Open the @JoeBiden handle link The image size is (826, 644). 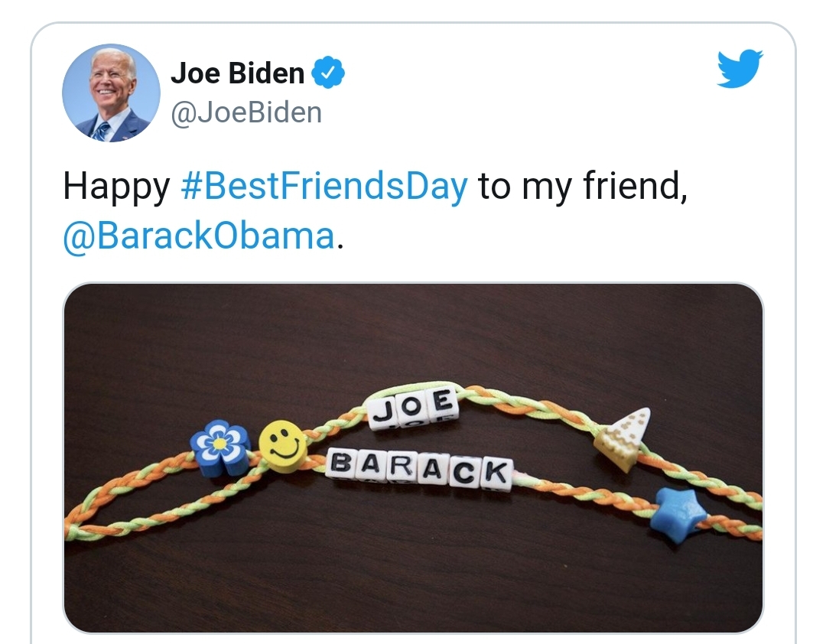click(x=246, y=112)
